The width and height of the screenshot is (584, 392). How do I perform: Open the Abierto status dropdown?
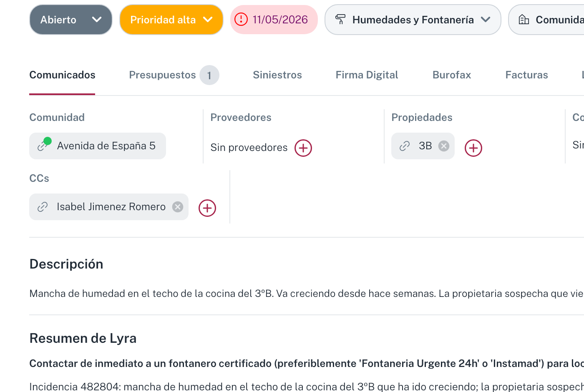[x=71, y=20]
